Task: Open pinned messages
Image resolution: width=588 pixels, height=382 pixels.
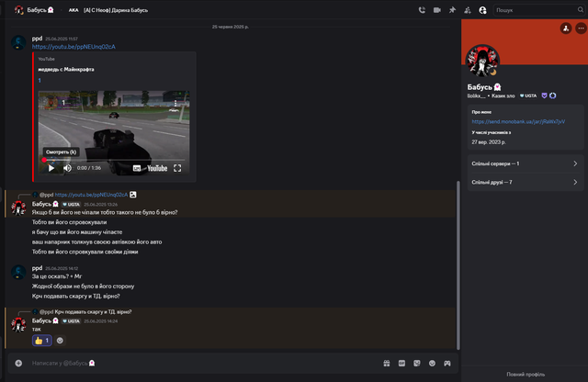Action: [x=452, y=10]
